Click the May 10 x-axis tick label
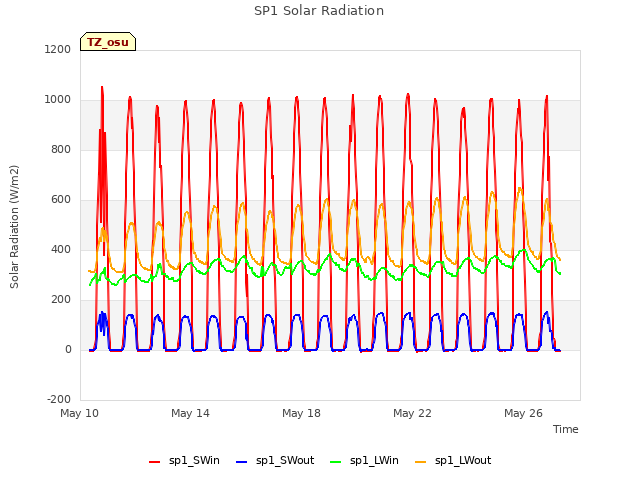This screenshot has height=480, width=640. click(x=79, y=413)
